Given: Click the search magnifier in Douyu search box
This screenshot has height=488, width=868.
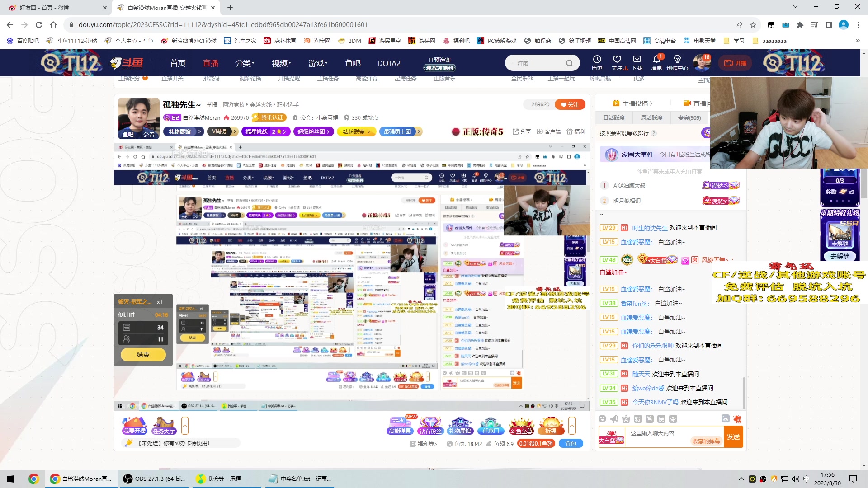Looking at the screenshot, I should (x=569, y=63).
